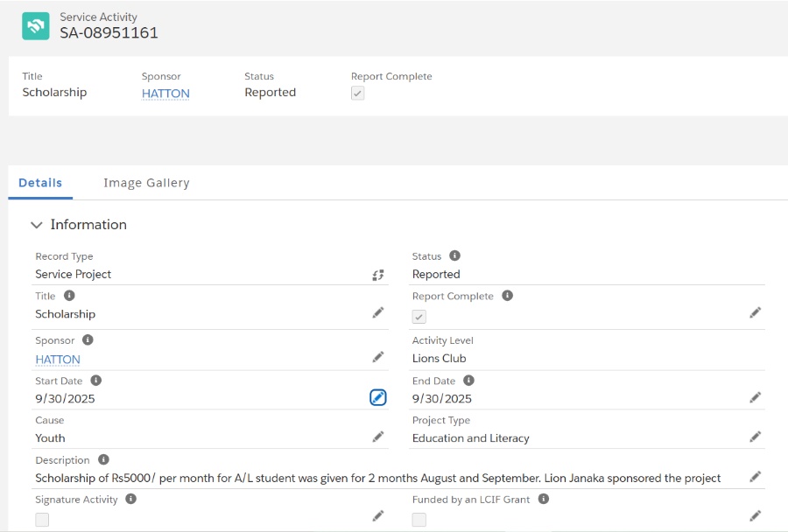The image size is (788, 532).
Task: Click the Cause field edit pencil
Action: click(x=378, y=437)
